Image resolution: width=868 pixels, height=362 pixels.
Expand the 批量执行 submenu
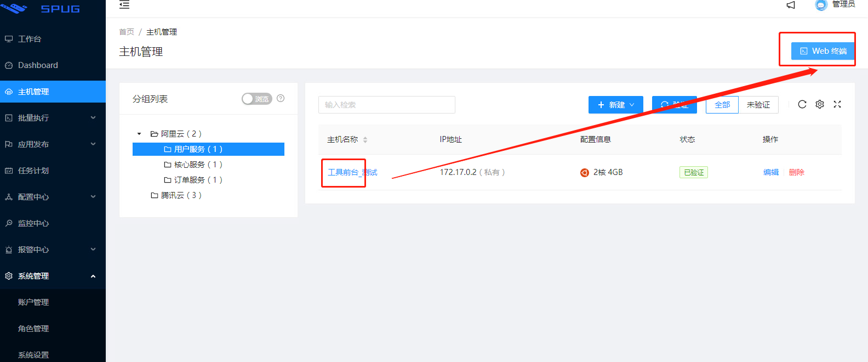coord(53,118)
